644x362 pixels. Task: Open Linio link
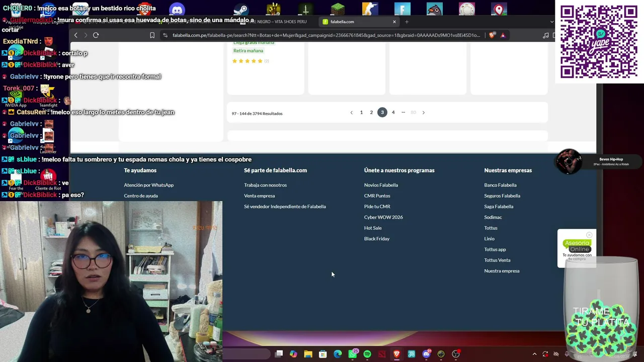click(489, 239)
